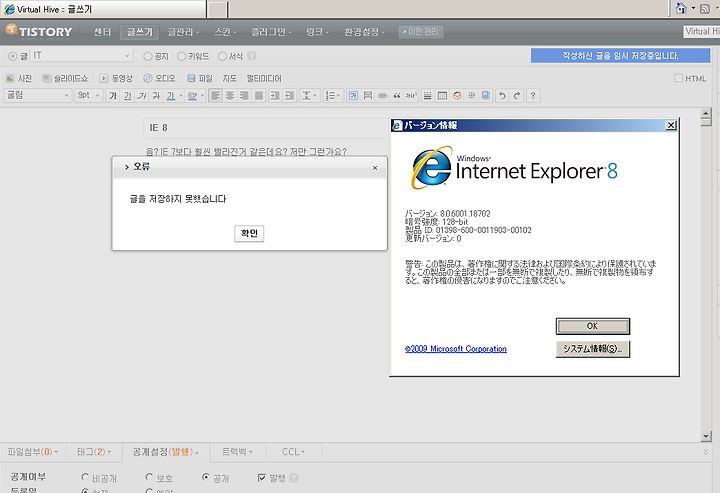Pick background highlight color swatch
This screenshot has height=493, width=720.
(193, 95)
